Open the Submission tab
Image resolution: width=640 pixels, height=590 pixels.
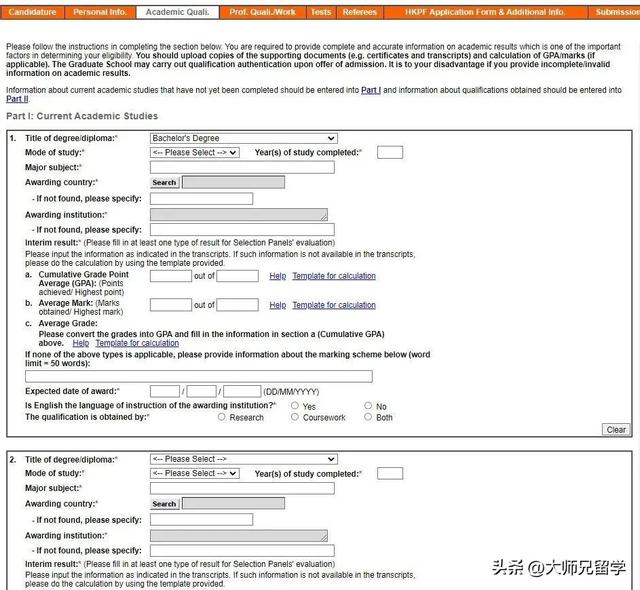[614, 12]
